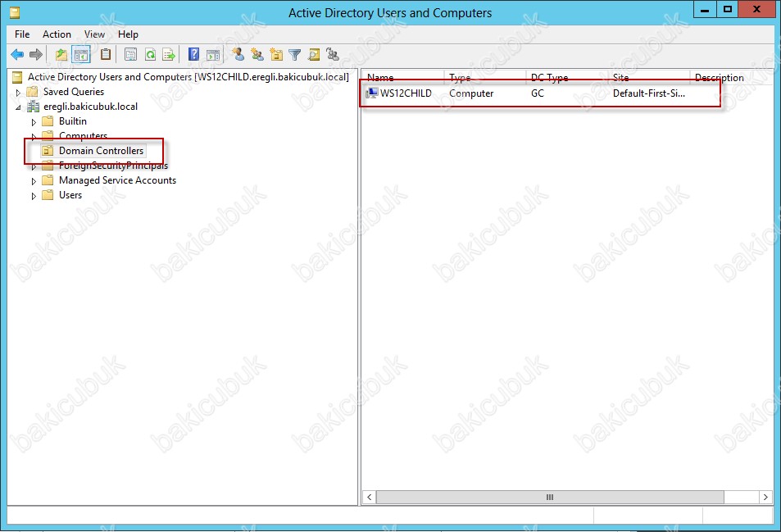The image size is (781, 532).
Task: Click the blue Back arrow in toolbar
Action: pos(17,54)
